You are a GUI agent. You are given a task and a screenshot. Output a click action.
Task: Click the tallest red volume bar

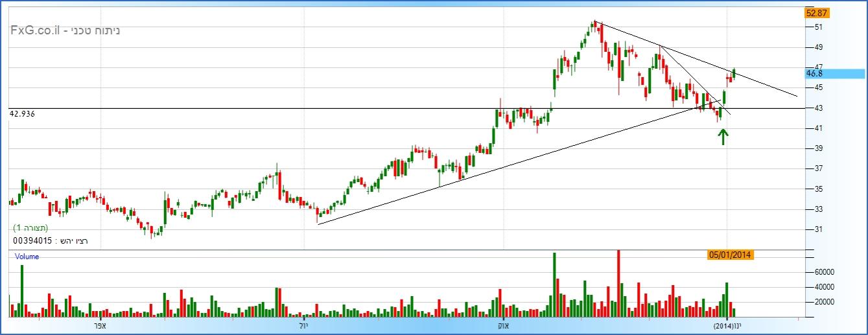(618, 284)
